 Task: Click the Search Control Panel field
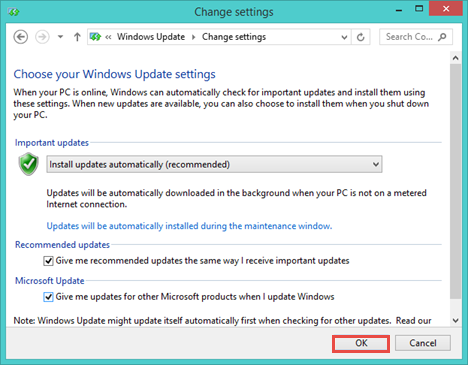tap(416, 37)
